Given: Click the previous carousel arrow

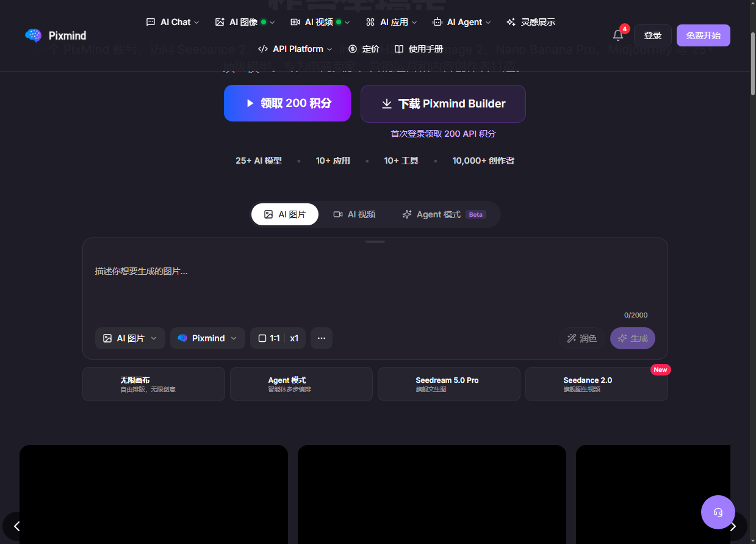Looking at the screenshot, I should [x=17, y=526].
